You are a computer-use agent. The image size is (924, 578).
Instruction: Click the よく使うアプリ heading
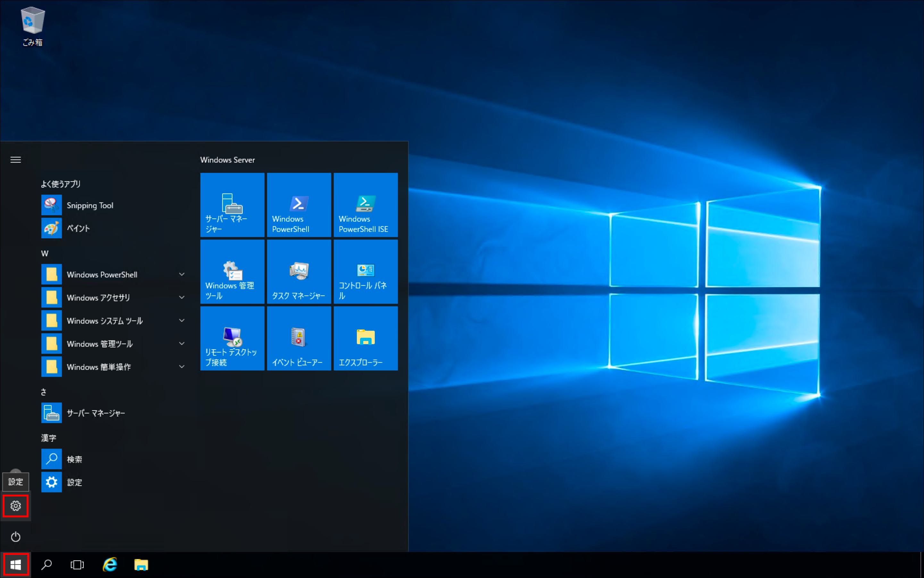[x=61, y=184]
